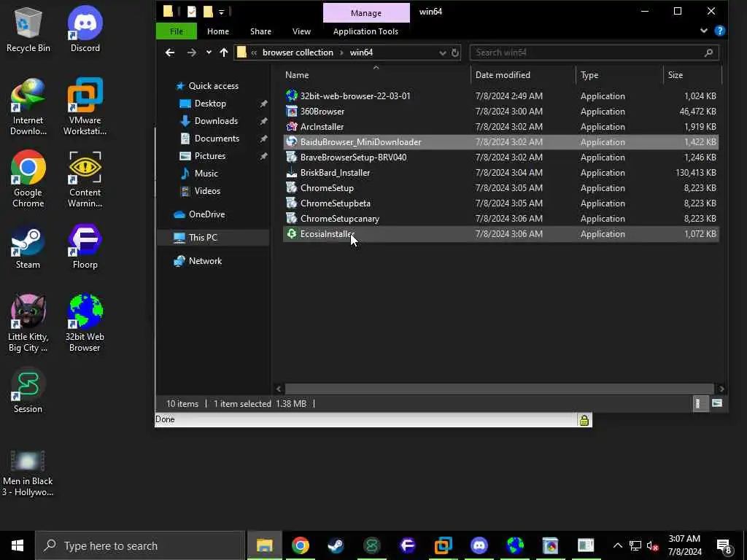Go back in File Explorer
The width and height of the screenshot is (747, 560).
169,52
